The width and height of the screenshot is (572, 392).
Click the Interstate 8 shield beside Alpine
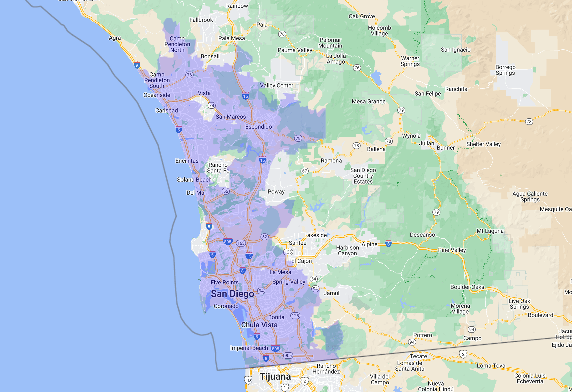click(388, 243)
